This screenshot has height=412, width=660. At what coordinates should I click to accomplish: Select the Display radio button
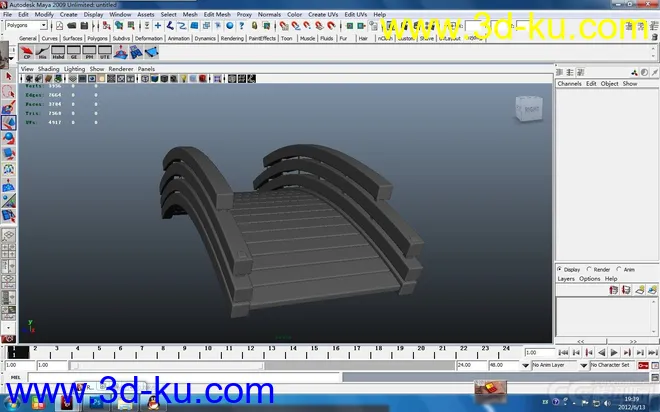click(x=560, y=269)
